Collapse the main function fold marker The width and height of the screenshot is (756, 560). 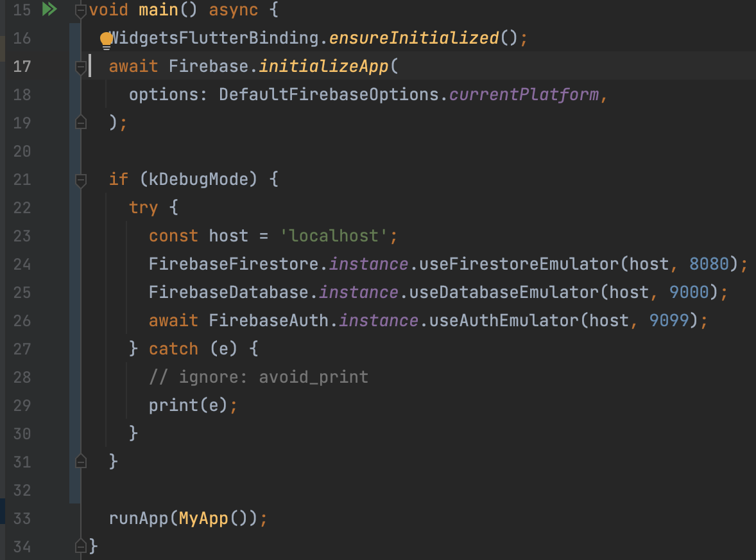(x=81, y=11)
